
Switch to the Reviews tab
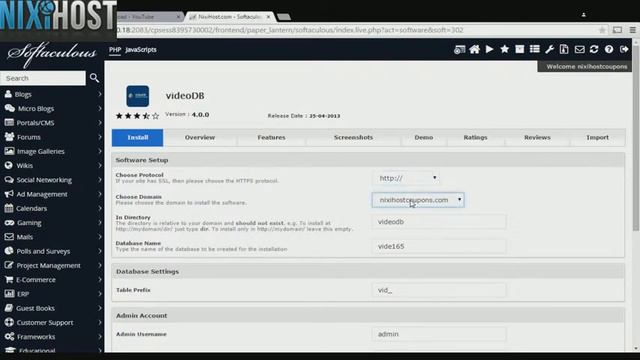pyautogui.click(x=537, y=138)
